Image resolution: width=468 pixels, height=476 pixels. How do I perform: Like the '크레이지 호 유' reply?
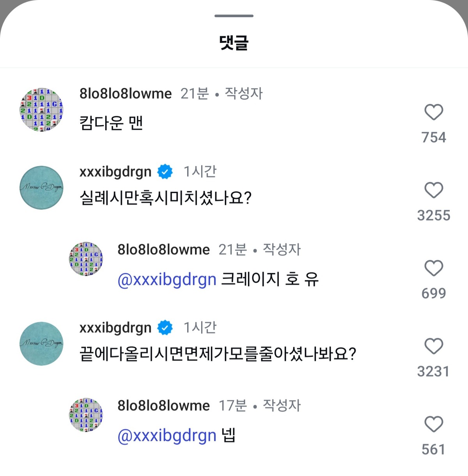434,268
